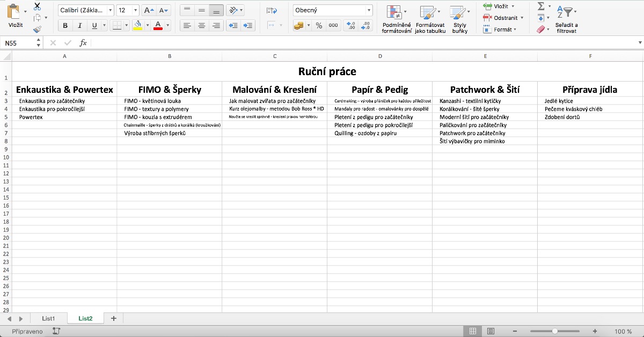Toggle underline formatting
This screenshot has width=644, height=337.
93,25
